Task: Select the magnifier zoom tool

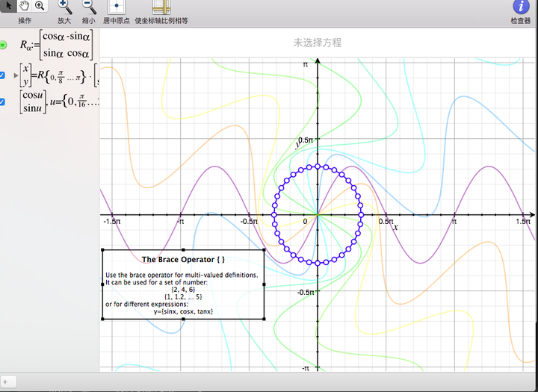Action: click(x=40, y=5)
